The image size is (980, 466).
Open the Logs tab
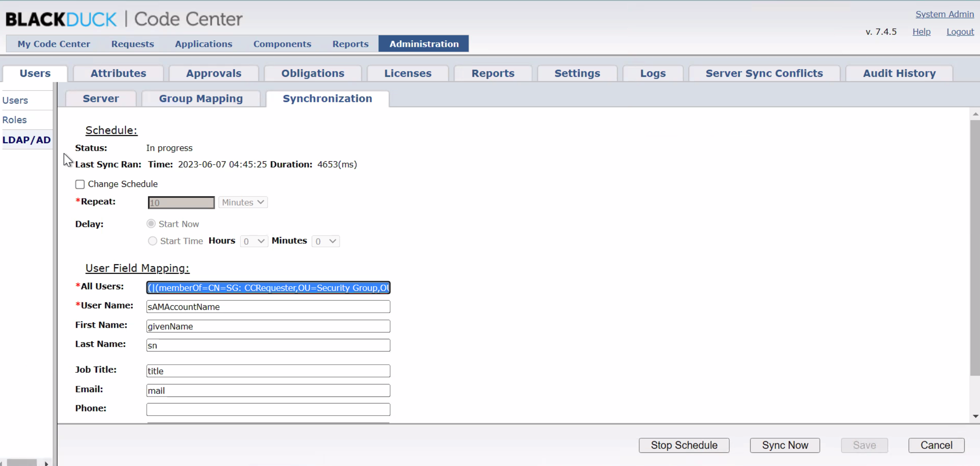[x=653, y=74]
